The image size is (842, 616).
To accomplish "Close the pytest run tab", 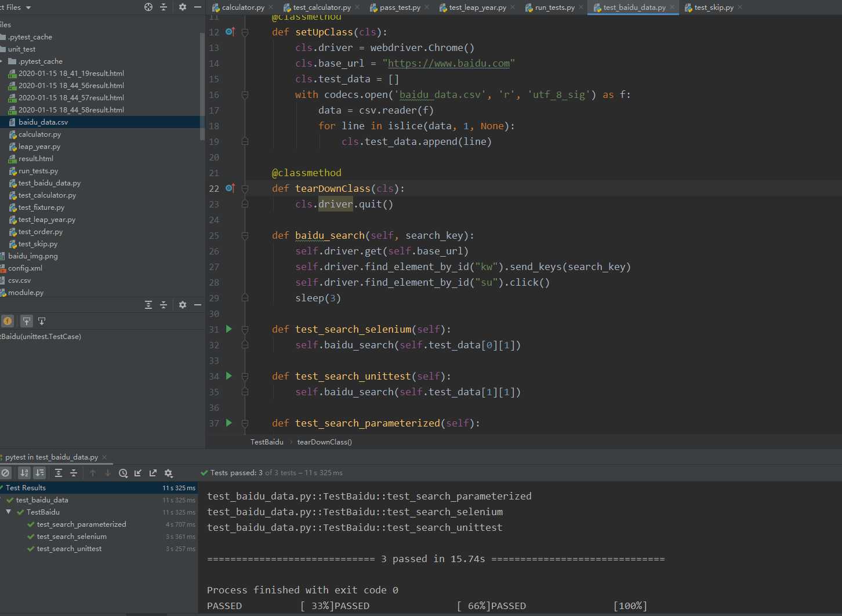I will (x=104, y=457).
